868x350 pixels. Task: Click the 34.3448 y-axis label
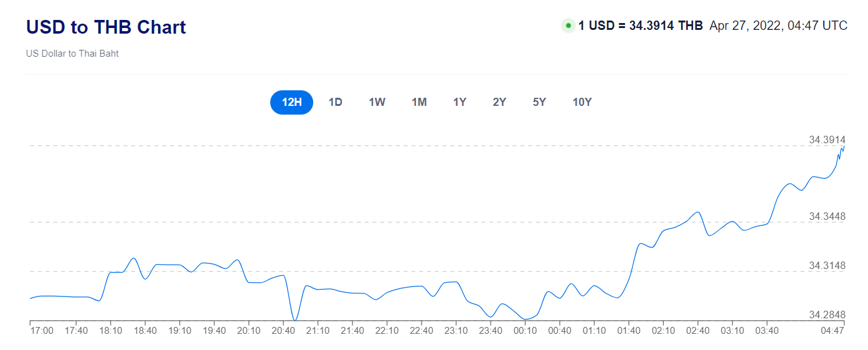pos(827,217)
